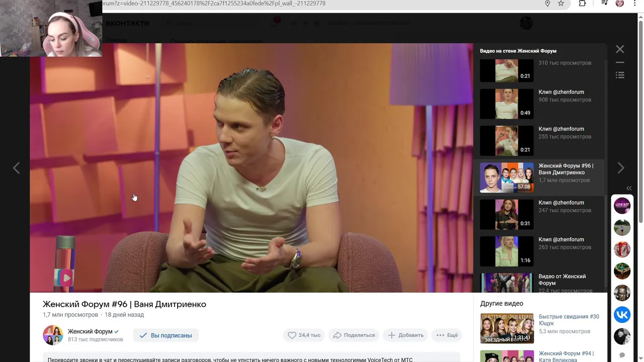This screenshot has height=362, width=644.
Task: Open the gift box avatar chat in the sidebar
Action: 622,249
